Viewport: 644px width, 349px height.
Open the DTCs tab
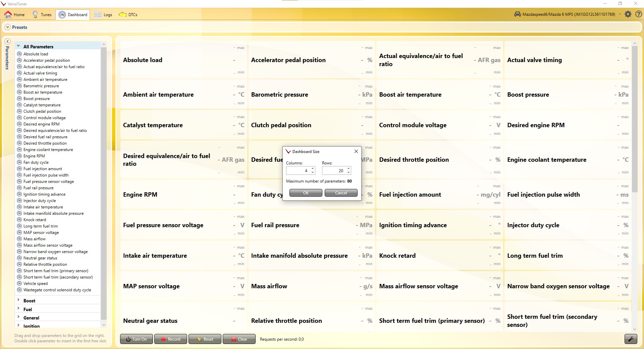128,14
